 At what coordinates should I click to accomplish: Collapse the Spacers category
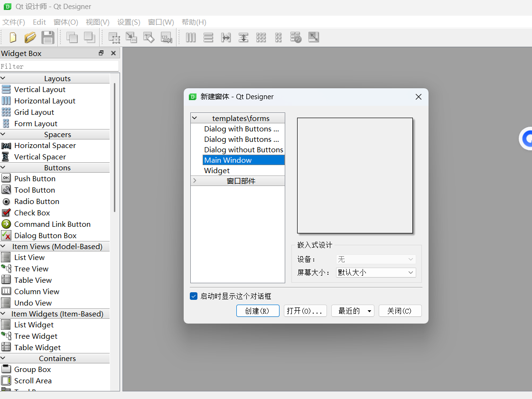coord(3,134)
